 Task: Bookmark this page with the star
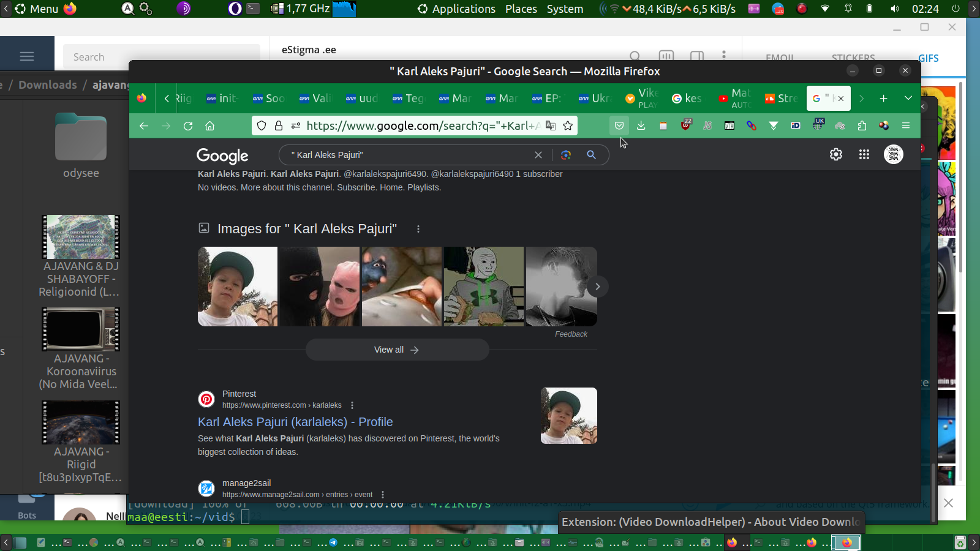click(568, 126)
